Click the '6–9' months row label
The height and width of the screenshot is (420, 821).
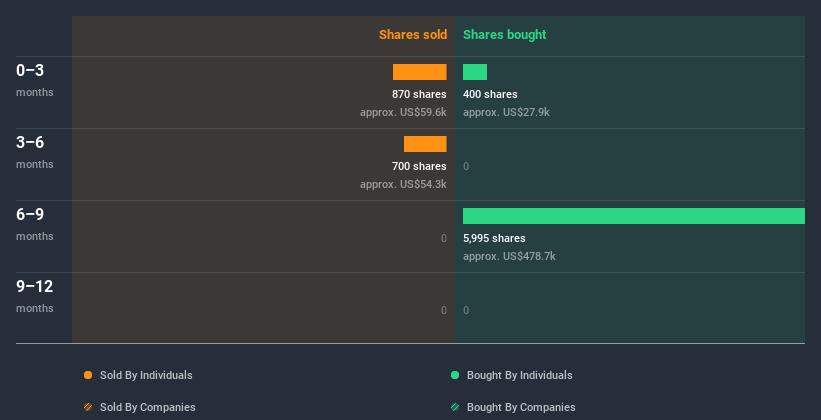tap(30, 214)
